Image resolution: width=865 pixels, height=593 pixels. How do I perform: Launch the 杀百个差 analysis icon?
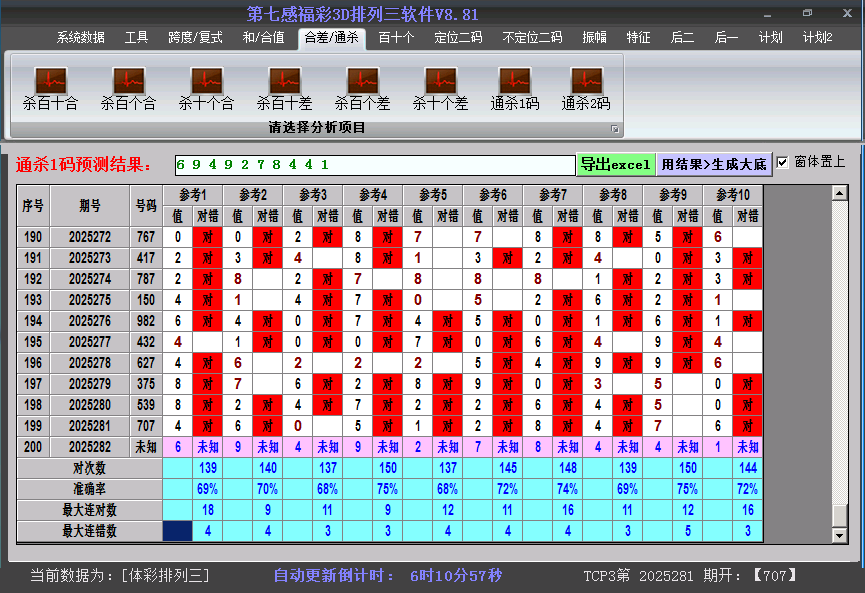362,81
